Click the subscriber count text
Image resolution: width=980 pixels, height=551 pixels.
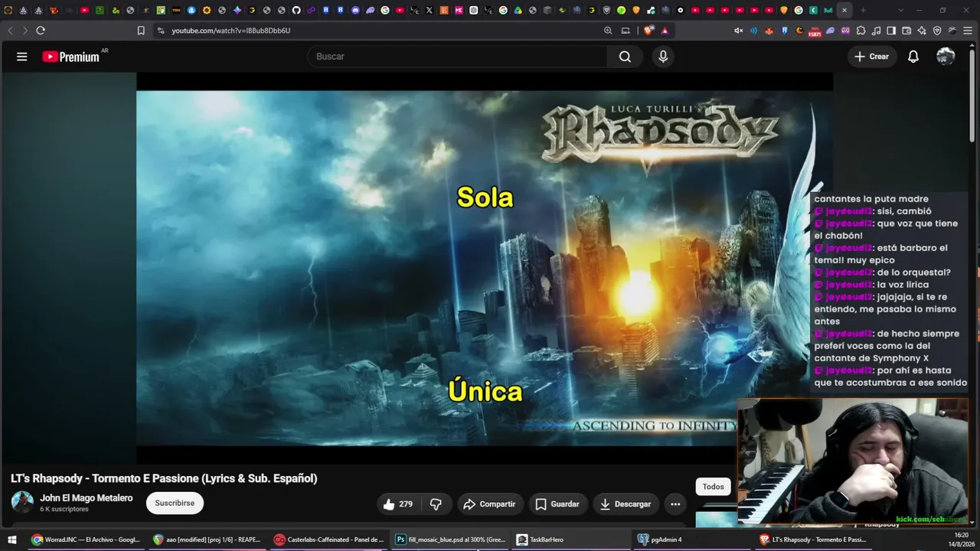click(x=64, y=510)
